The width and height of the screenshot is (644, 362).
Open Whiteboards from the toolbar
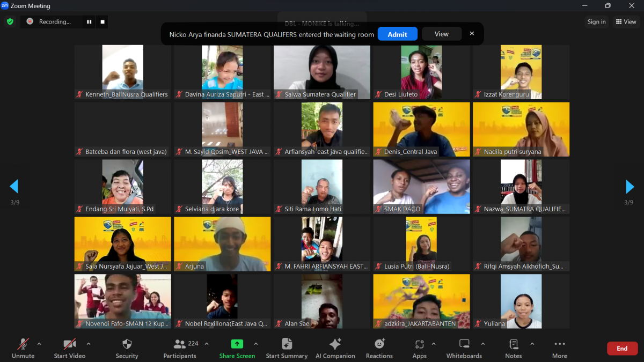pyautogui.click(x=464, y=348)
